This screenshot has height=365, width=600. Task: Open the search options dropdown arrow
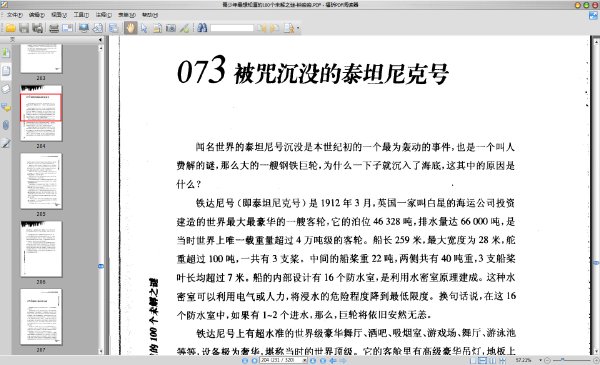pyautogui.click(x=298, y=28)
